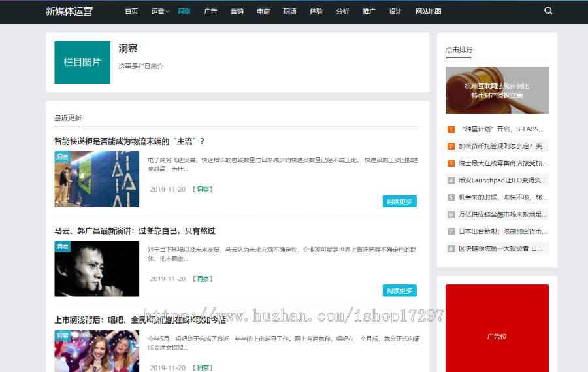This screenshot has height=372, width=588.
Task: Click 阅读更多 for the 马云 article
Action: tap(399, 290)
